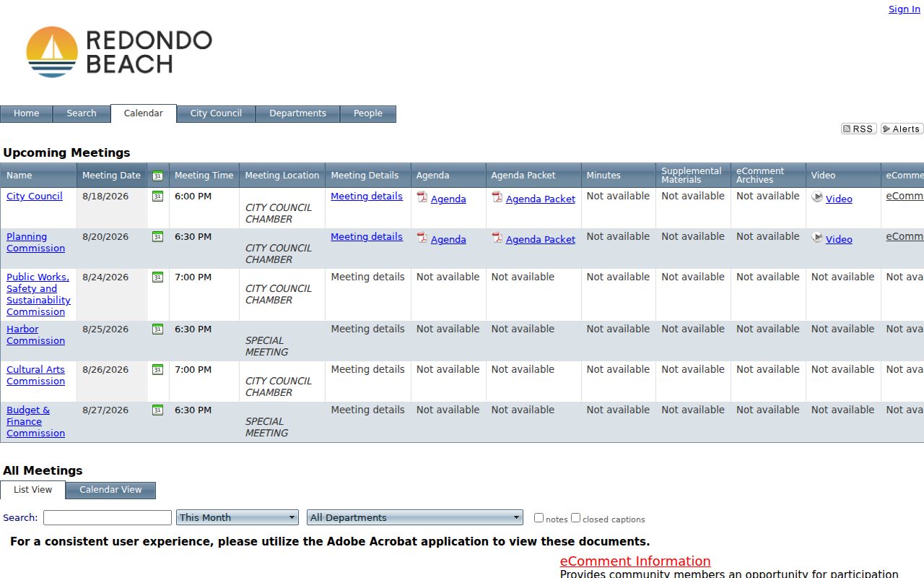Play Planning Commission video icon

tap(817, 237)
